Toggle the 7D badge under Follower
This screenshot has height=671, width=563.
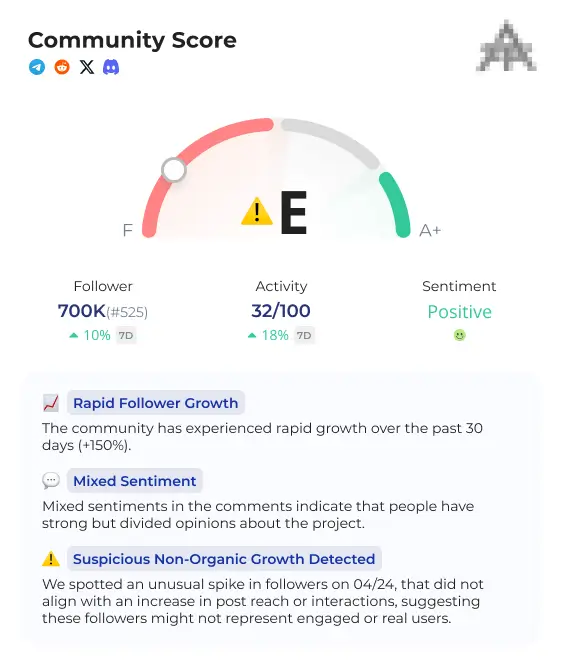pyautogui.click(x=126, y=336)
